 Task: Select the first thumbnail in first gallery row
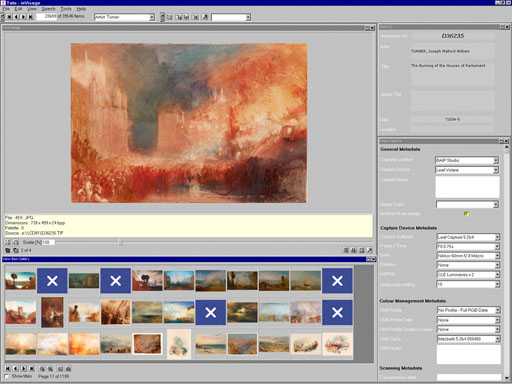click(x=20, y=281)
